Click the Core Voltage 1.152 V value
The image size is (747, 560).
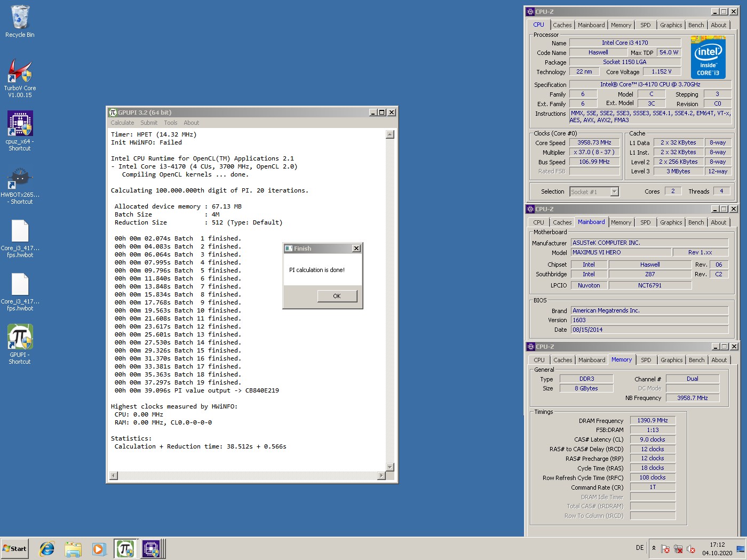(662, 71)
